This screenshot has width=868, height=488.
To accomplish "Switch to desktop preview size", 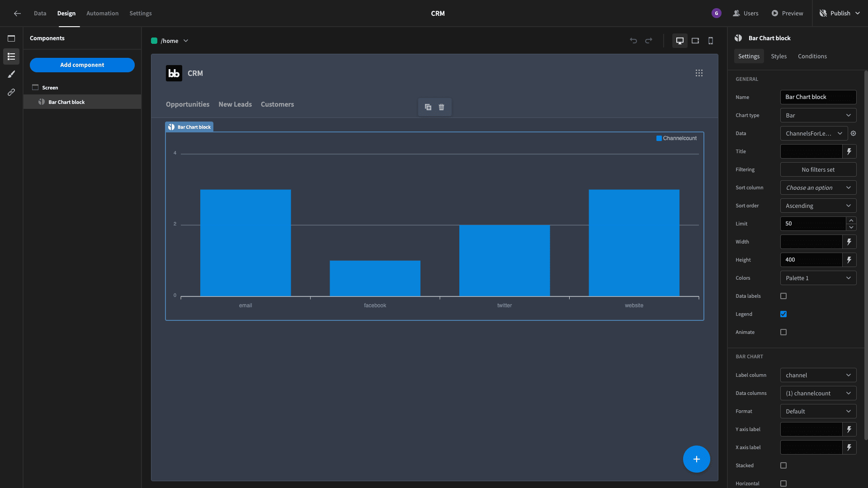I will click(x=679, y=41).
